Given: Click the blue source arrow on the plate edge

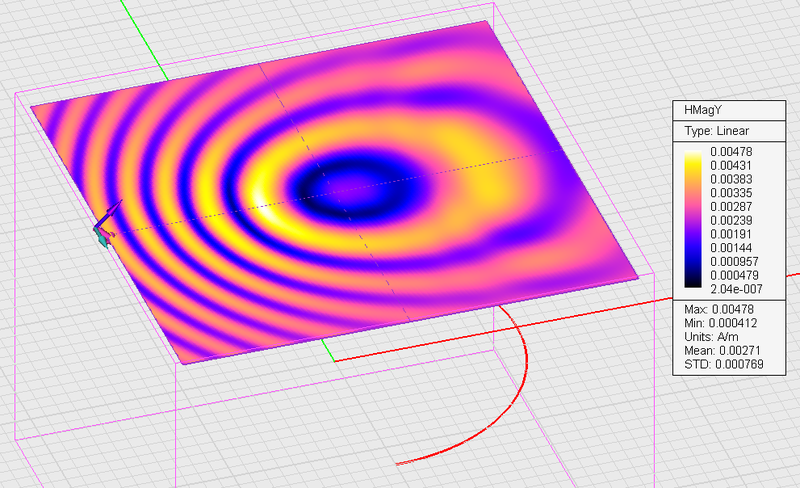Looking at the screenshot, I should click(x=112, y=211).
